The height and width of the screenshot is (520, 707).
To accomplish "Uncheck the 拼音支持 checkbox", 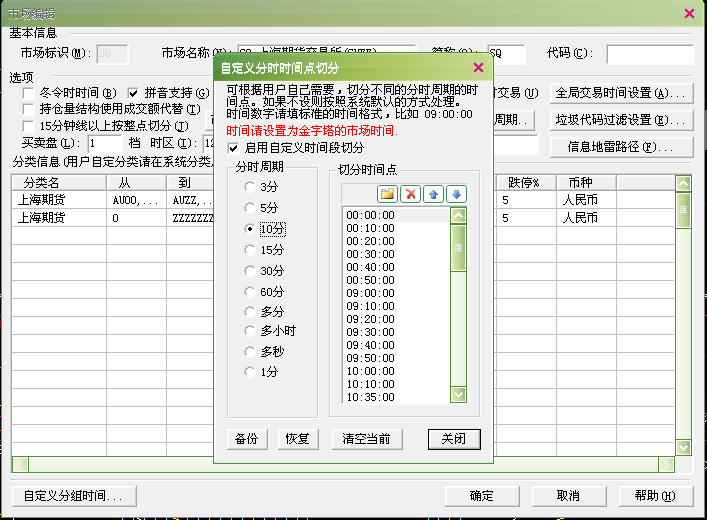I will pyautogui.click(x=134, y=93).
